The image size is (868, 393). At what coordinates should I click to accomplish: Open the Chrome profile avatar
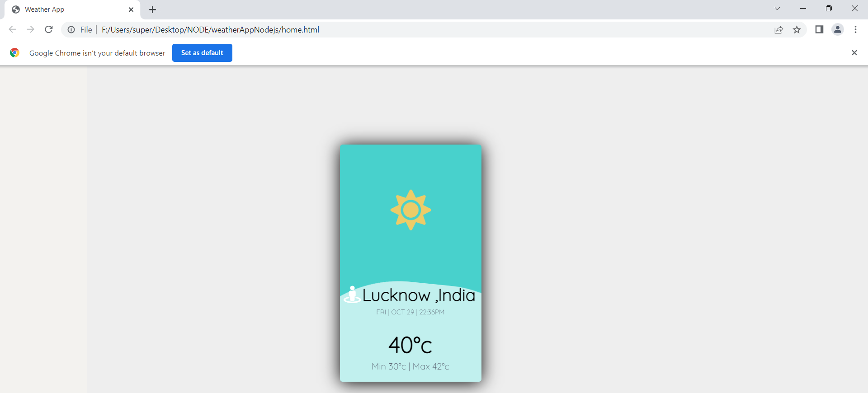click(837, 30)
